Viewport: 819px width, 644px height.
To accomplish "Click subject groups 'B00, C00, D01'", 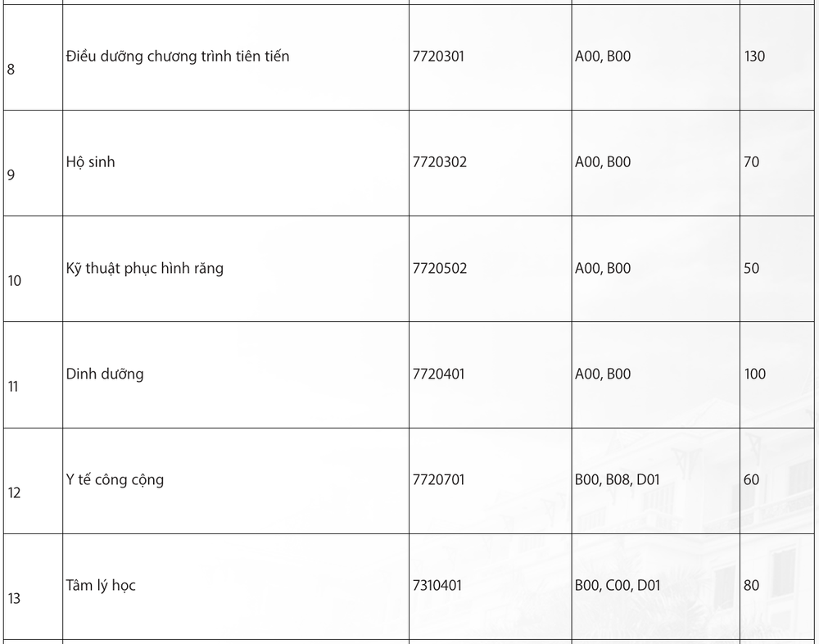I will [618, 585].
